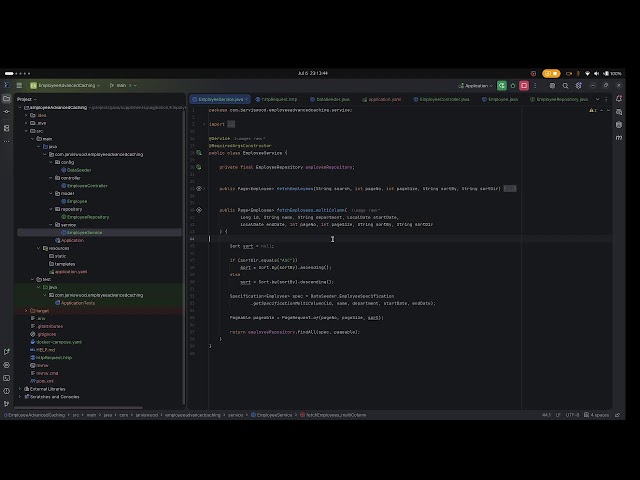Click 4 spaces indent setting in status bar
The height and width of the screenshot is (480, 640).
pyautogui.click(x=596, y=415)
